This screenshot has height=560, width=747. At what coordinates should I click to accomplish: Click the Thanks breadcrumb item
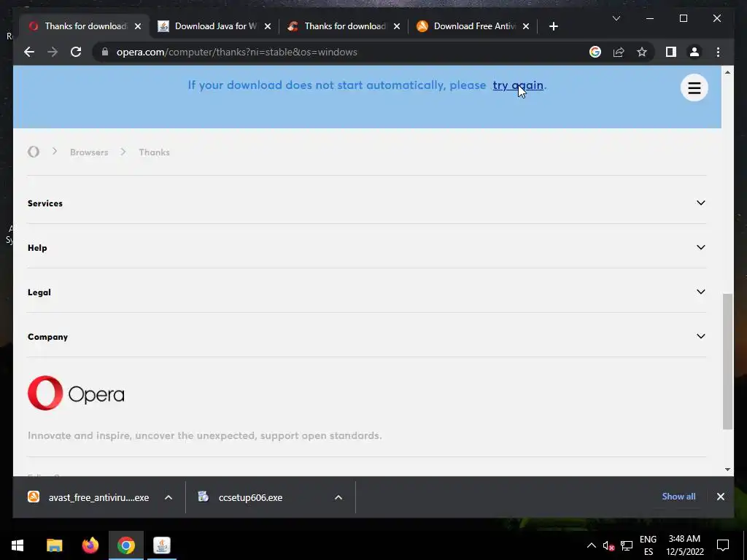[x=155, y=152]
